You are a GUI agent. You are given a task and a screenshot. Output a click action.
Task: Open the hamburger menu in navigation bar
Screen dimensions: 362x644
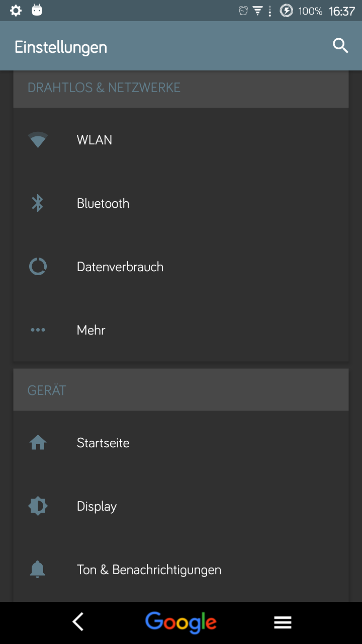tap(283, 622)
